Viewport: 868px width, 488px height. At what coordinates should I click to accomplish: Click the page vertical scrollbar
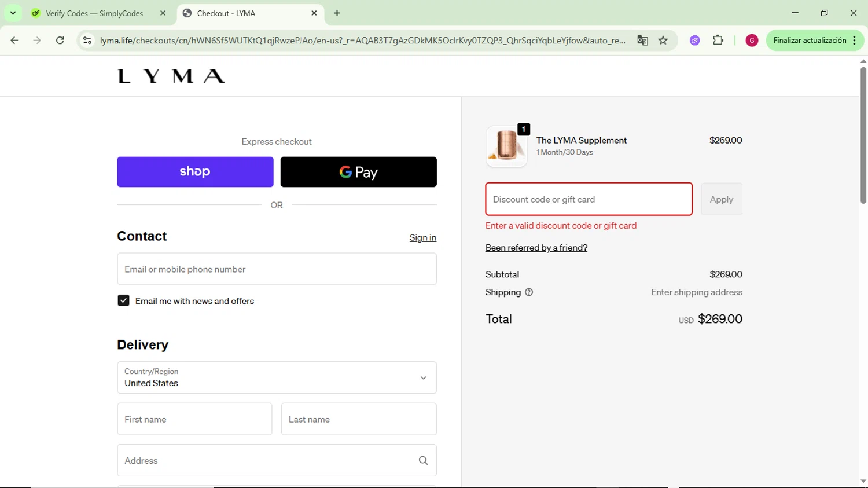point(863,135)
